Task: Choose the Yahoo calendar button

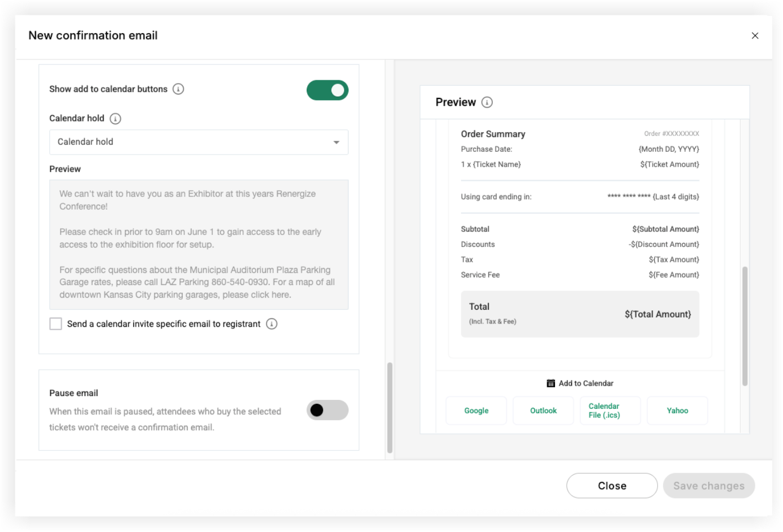Action: point(677,411)
